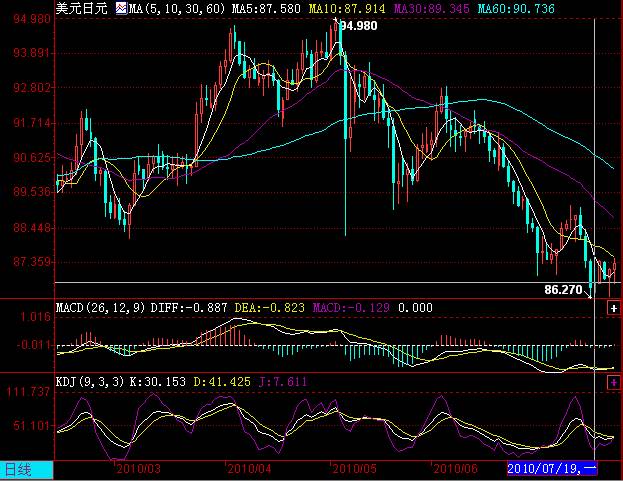Click the 2010/06 time axis marker
This screenshot has height=481, width=623.
[455, 469]
